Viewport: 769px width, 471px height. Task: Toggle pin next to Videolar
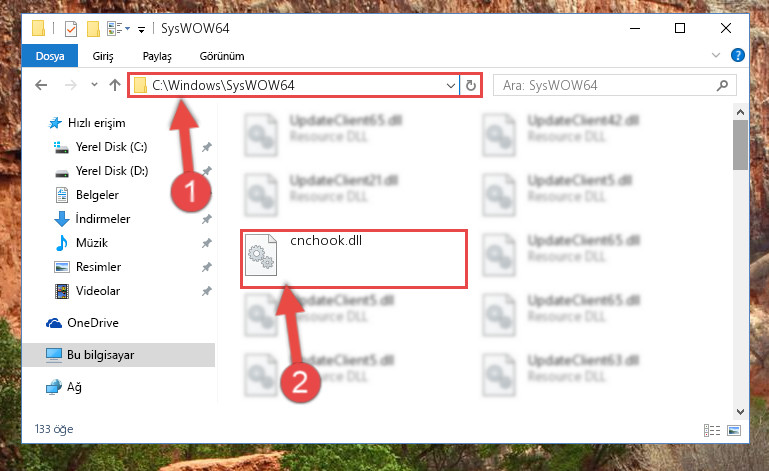pos(206,291)
